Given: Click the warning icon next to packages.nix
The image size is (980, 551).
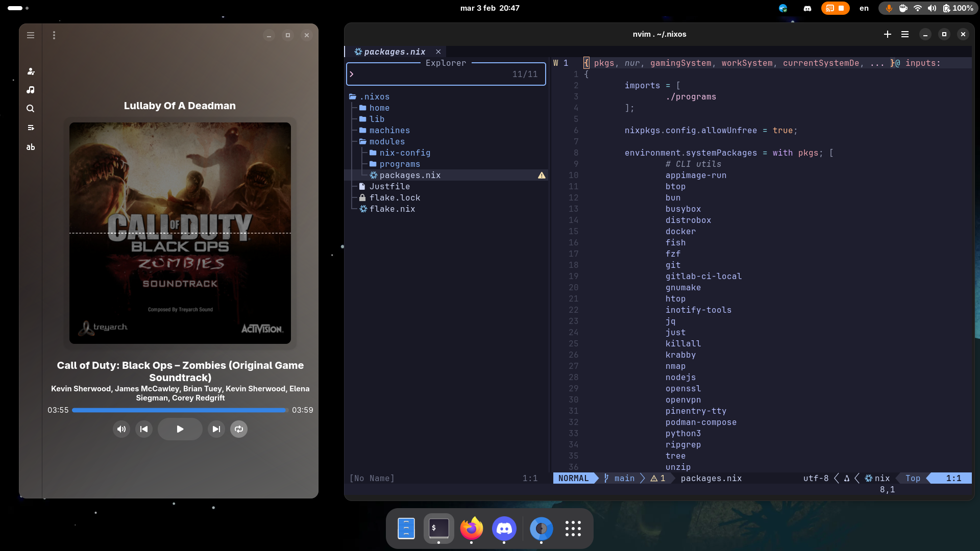Looking at the screenshot, I should pyautogui.click(x=542, y=175).
